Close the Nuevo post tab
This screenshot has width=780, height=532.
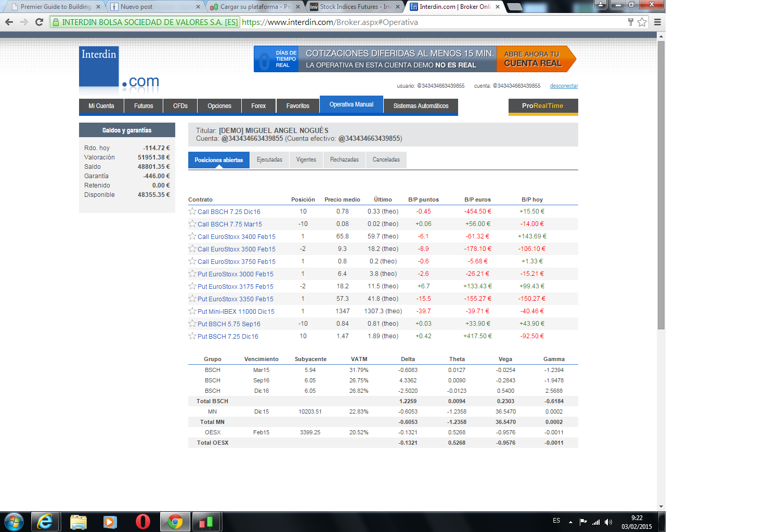point(198,7)
